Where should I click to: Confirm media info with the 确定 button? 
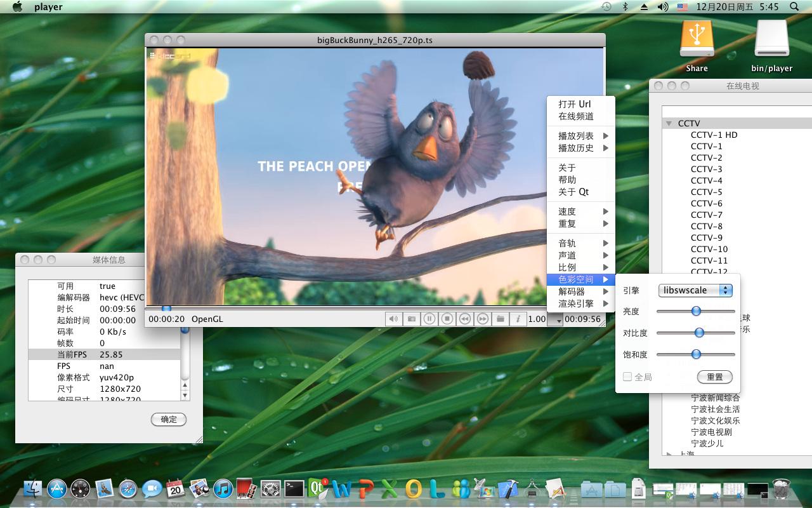pos(168,420)
